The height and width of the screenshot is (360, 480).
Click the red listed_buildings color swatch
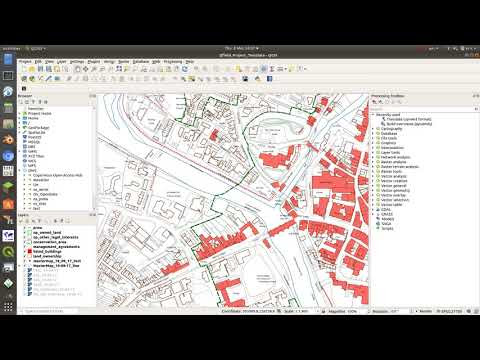(30, 252)
